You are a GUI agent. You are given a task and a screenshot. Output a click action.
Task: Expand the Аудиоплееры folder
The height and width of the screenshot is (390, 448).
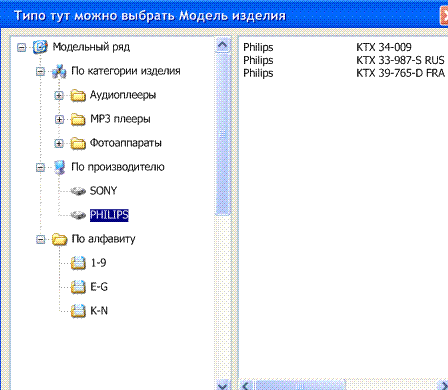click(x=59, y=95)
